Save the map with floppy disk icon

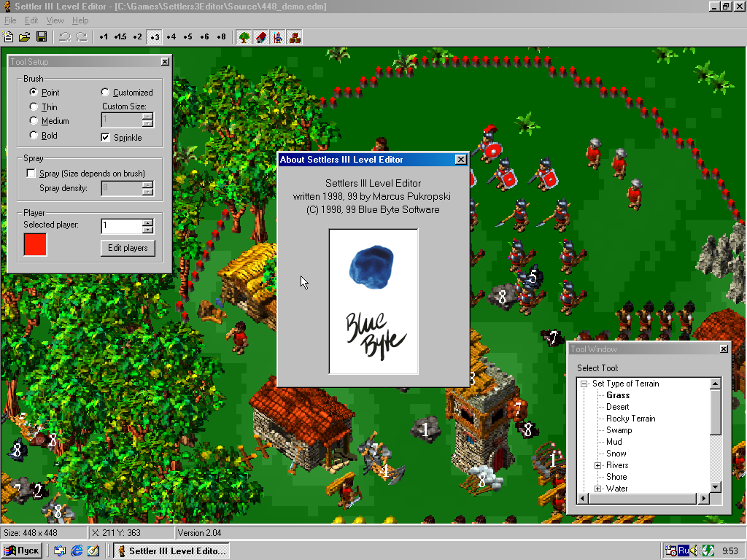pos(42,37)
